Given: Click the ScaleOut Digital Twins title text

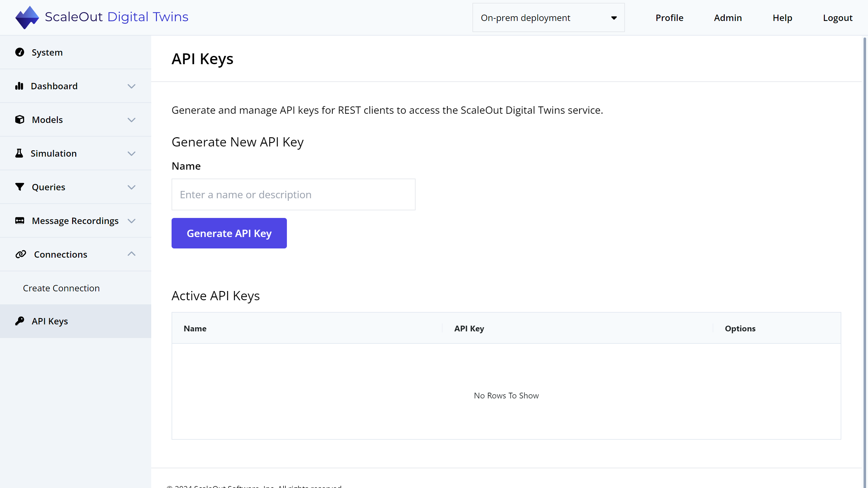Looking at the screenshot, I should tap(117, 17).
